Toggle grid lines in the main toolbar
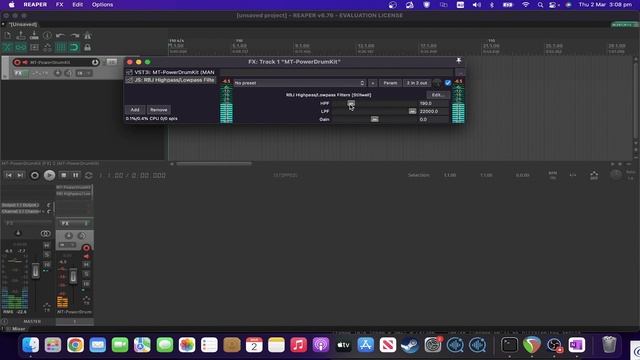This screenshot has width=640, height=360. click(60, 47)
